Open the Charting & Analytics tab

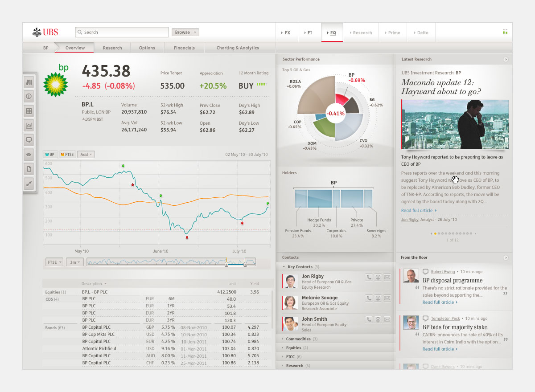tap(238, 48)
